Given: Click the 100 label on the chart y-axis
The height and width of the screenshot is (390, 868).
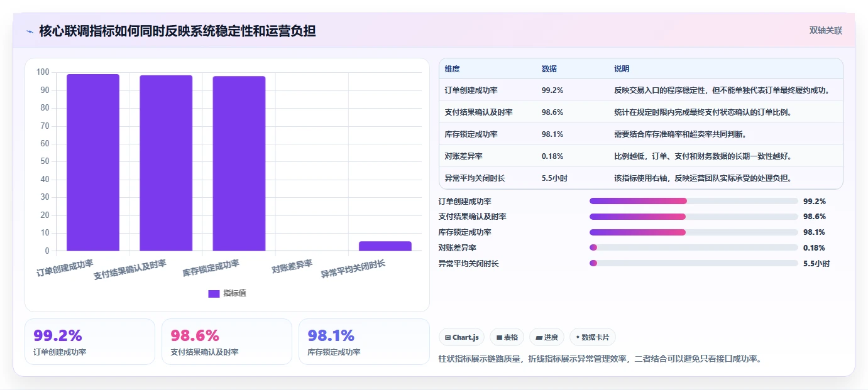Looking at the screenshot, I should 43,72.
